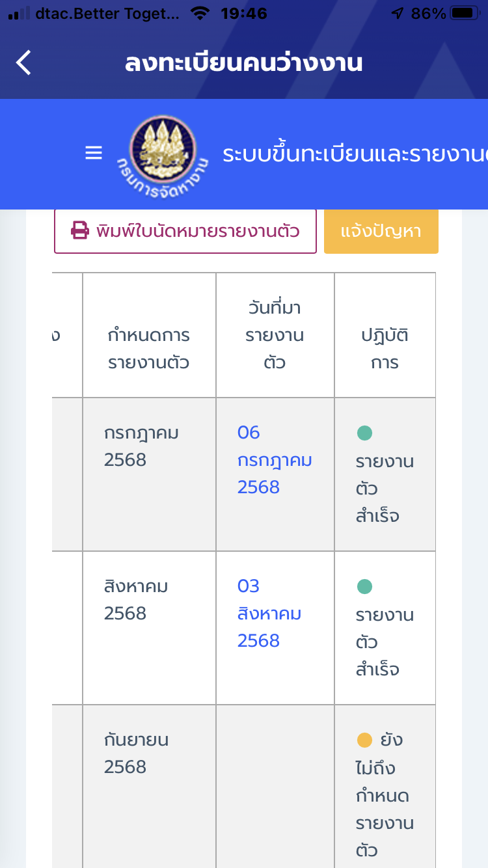
Task: Select the ปฏิบัติการ column header
Action: (385, 349)
